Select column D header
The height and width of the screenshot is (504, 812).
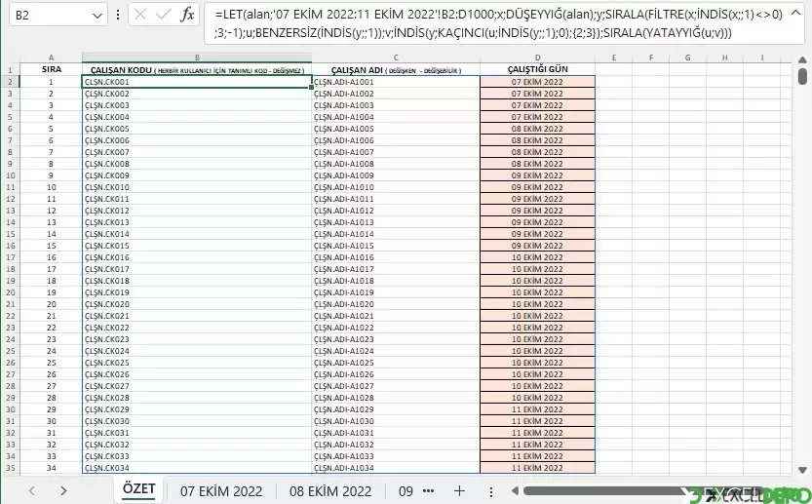[537, 58]
